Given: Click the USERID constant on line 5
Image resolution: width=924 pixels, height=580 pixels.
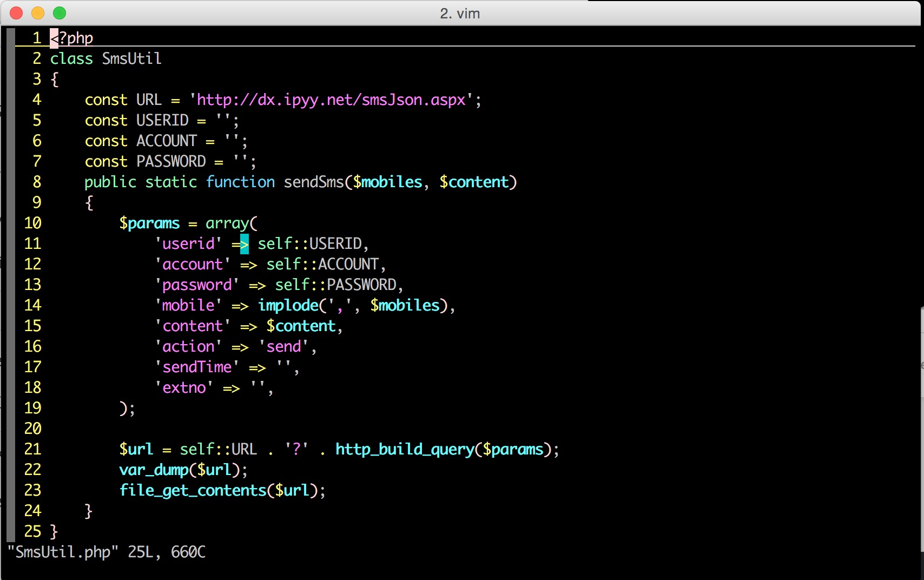Looking at the screenshot, I should 162,120.
